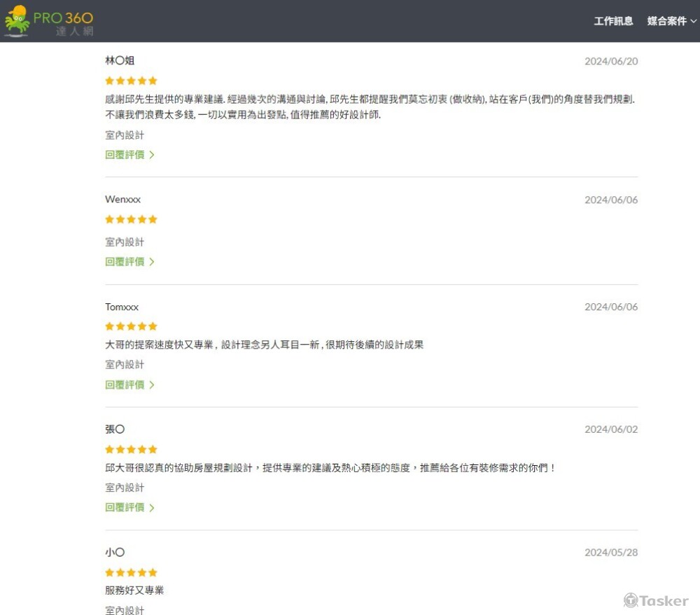The width and height of the screenshot is (700, 615).
Task: Open the 媒合案件 navigation menu
Action: (666, 21)
